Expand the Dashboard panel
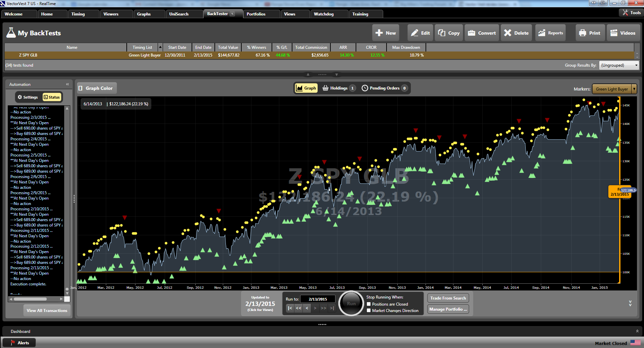 (637, 331)
